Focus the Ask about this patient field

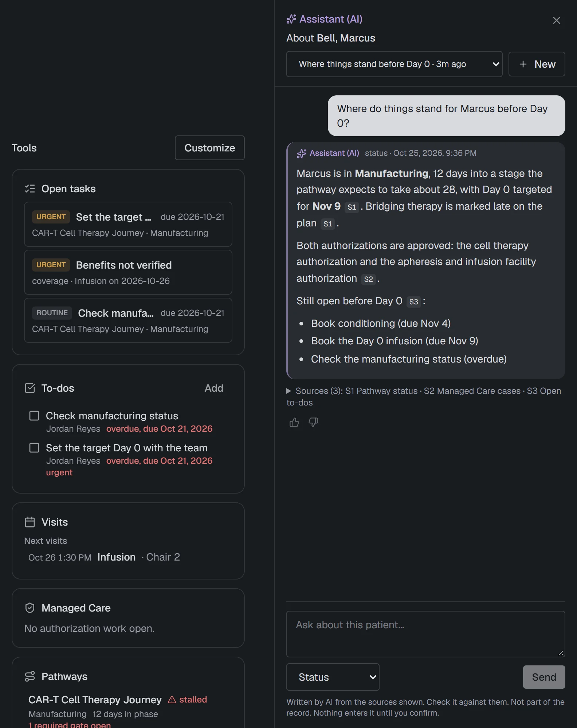[x=425, y=634]
